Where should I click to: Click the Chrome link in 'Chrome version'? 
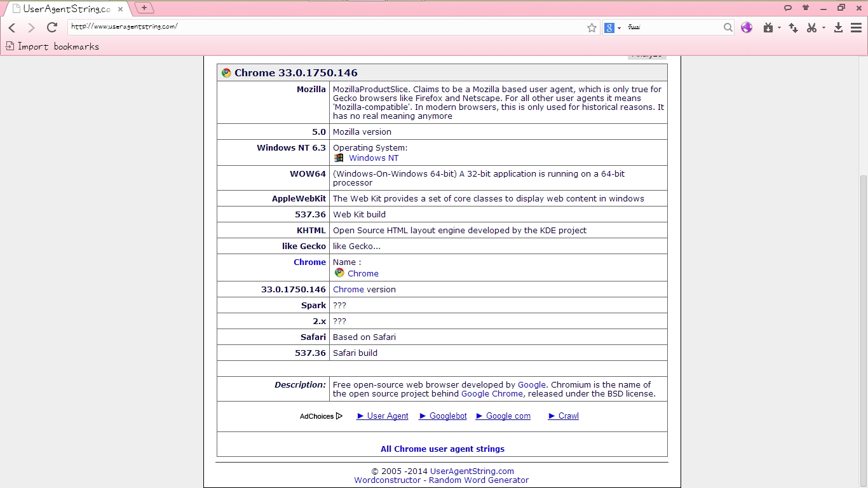(x=348, y=290)
